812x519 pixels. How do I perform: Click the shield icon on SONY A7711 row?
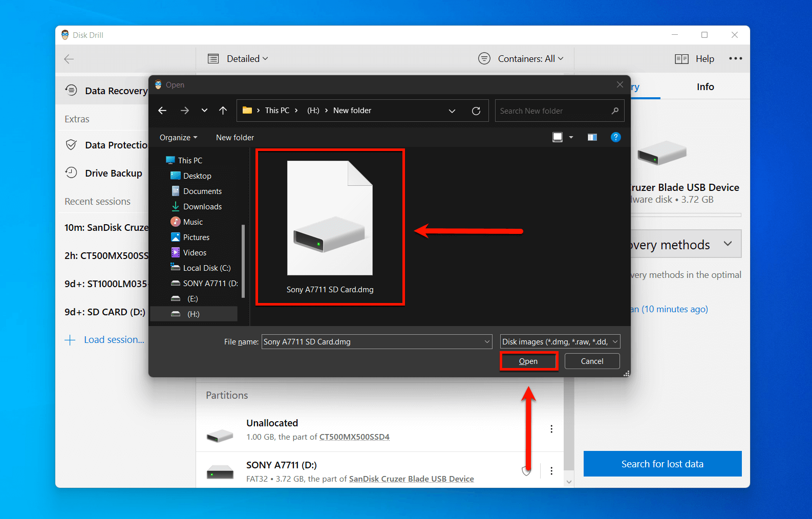point(526,471)
